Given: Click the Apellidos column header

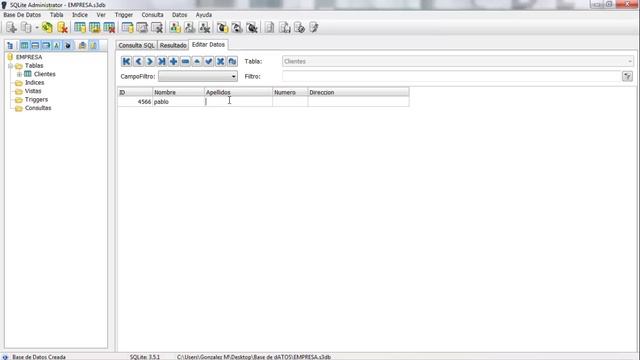Looking at the screenshot, I should coord(238,93).
